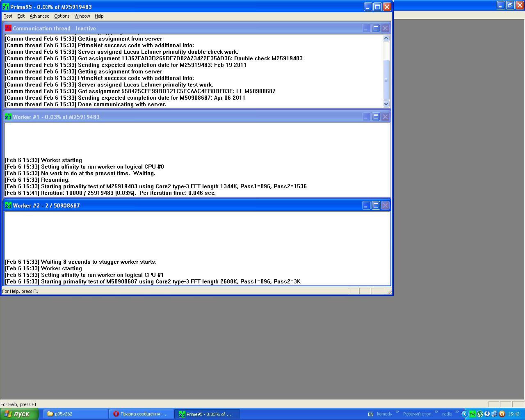The image size is (525, 420).
Task: Minimize the main Prime95 window
Action: click(x=367, y=7)
